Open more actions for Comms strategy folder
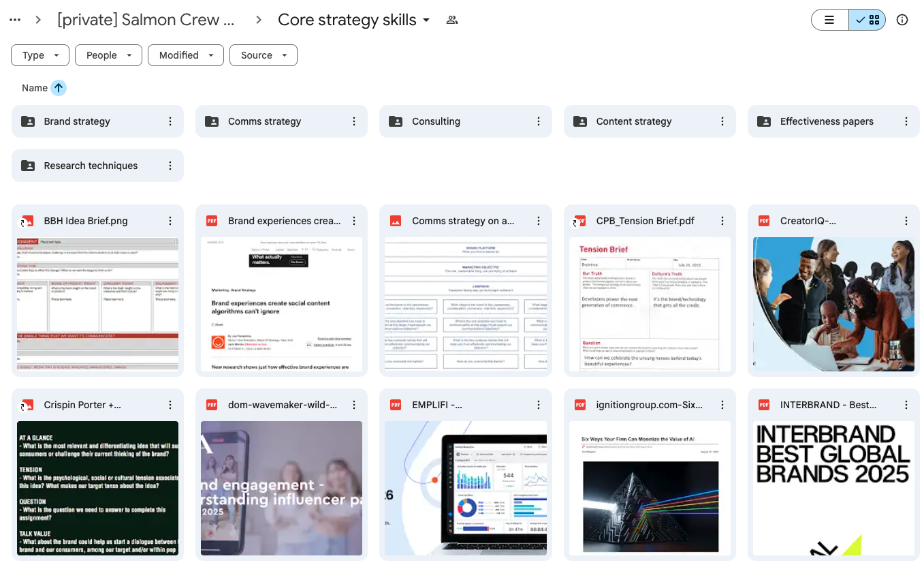 354,121
